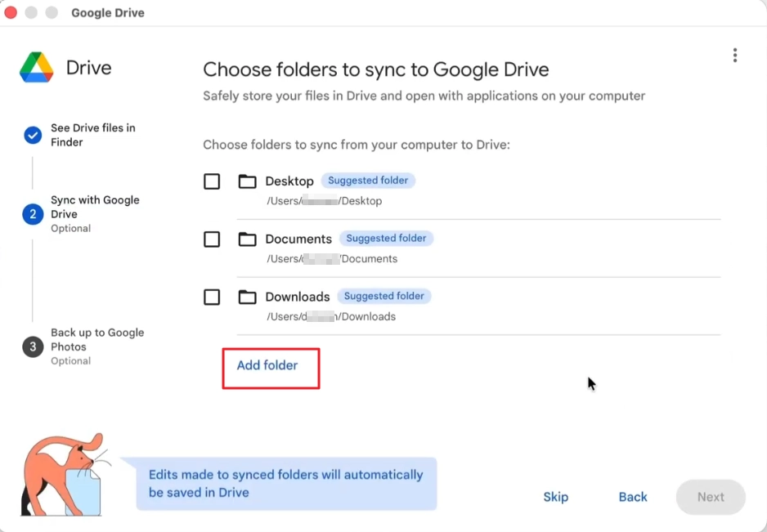Click the Next button
Image resolution: width=767 pixels, height=532 pixels.
point(711,497)
